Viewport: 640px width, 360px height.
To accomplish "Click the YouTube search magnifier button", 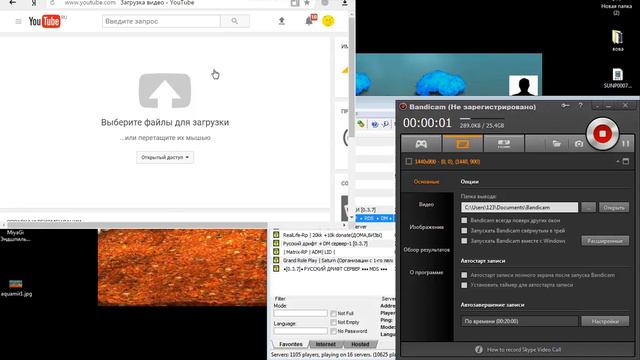I will [235, 21].
